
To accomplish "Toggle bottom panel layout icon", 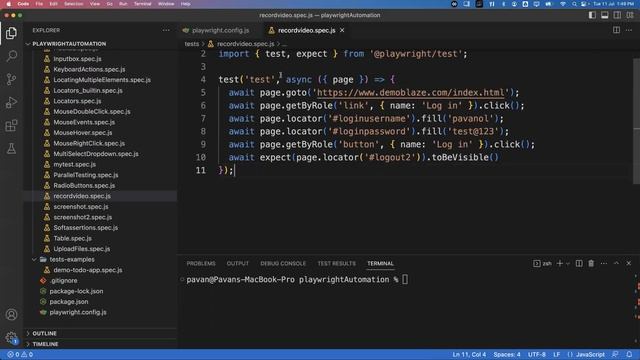I will point(604,15).
